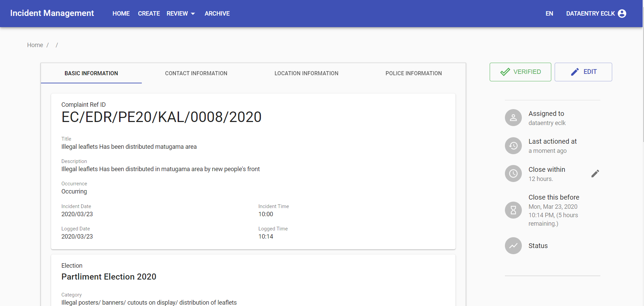Click the EDIT button

pyautogui.click(x=583, y=72)
